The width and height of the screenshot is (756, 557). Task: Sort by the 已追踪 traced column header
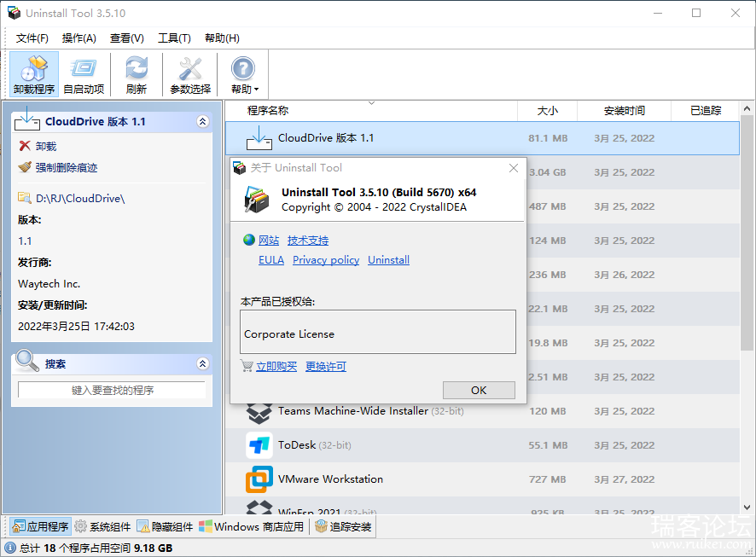pos(706,111)
